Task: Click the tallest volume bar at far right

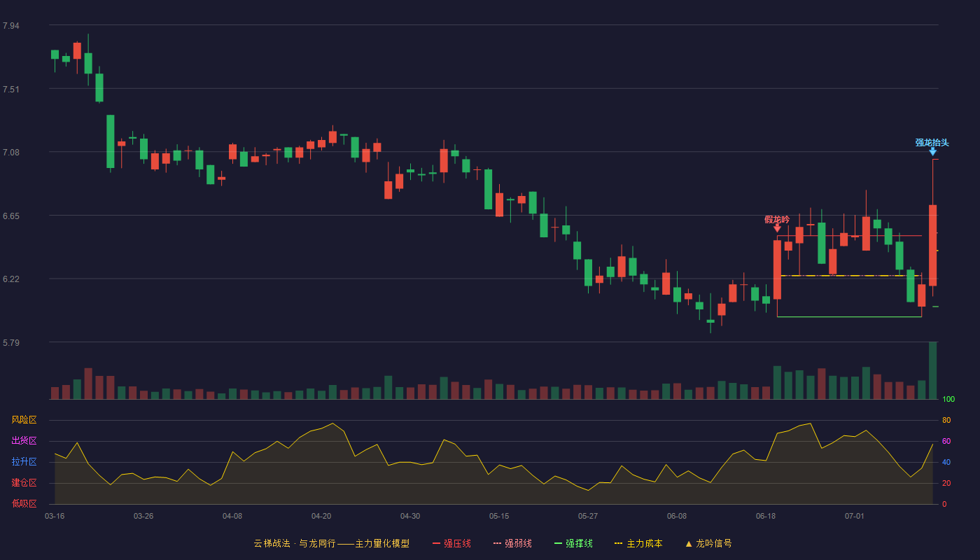Action: tap(932, 370)
